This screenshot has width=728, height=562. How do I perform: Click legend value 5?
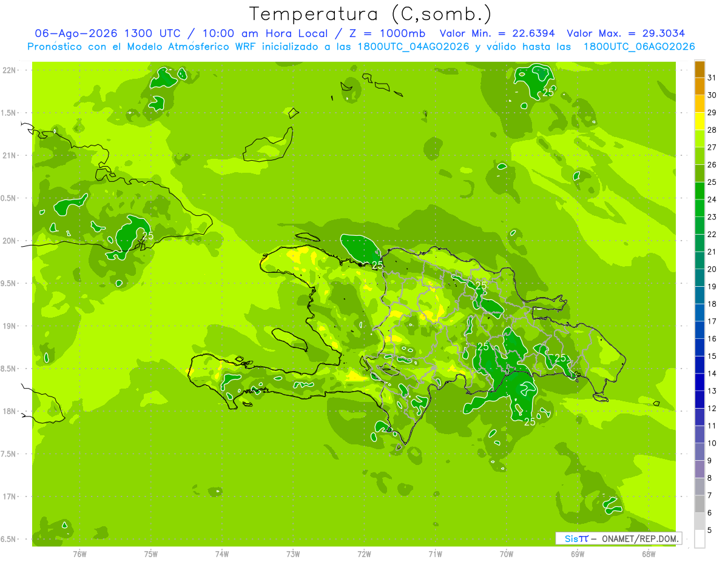[710, 530]
